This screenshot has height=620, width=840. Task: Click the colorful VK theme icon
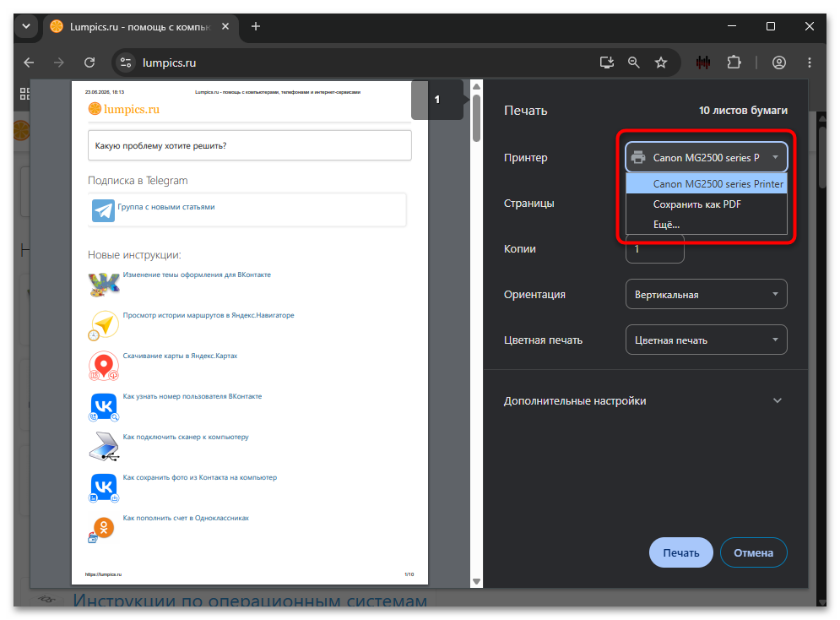click(x=103, y=285)
